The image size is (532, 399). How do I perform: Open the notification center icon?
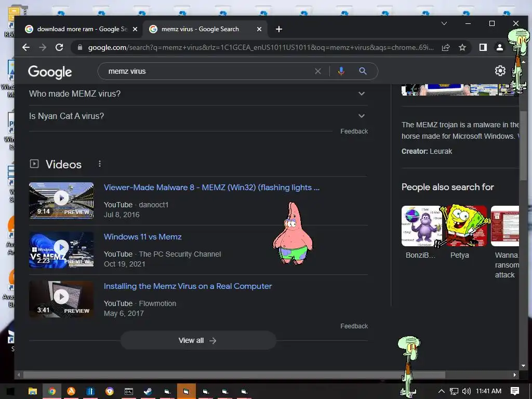click(515, 391)
